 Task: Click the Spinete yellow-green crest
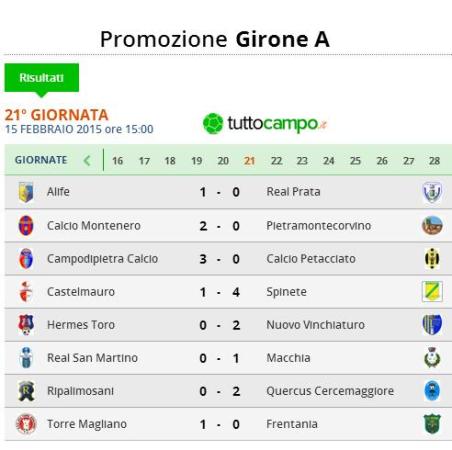point(432,292)
